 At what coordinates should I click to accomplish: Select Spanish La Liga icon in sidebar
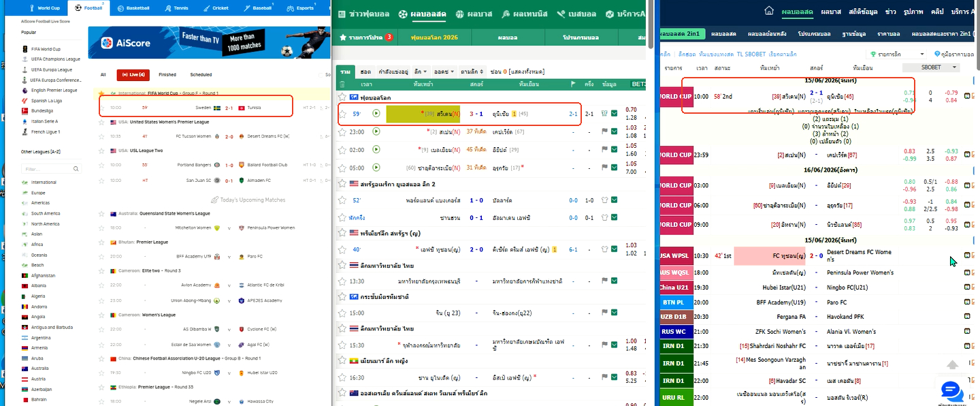tap(24, 100)
